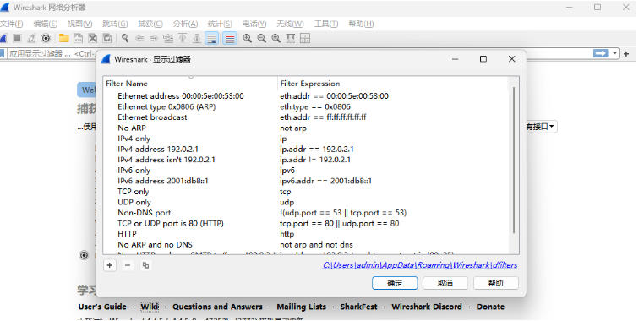Open the 分析(A) menu

click(x=185, y=24)
